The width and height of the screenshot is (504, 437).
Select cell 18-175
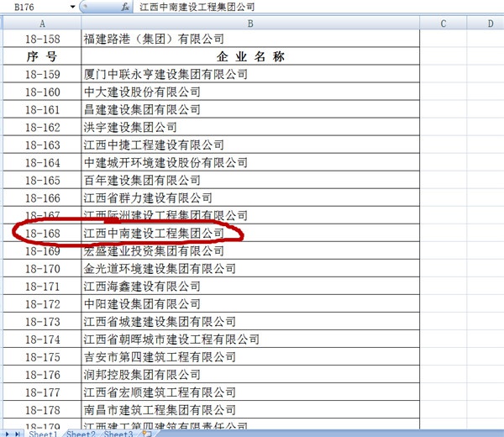(42, 356)
